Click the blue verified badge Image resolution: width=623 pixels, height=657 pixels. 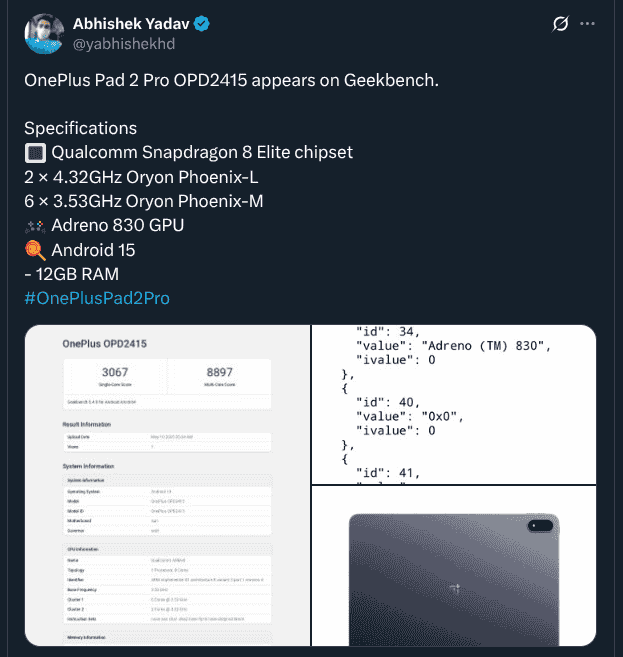coord(202,24)
